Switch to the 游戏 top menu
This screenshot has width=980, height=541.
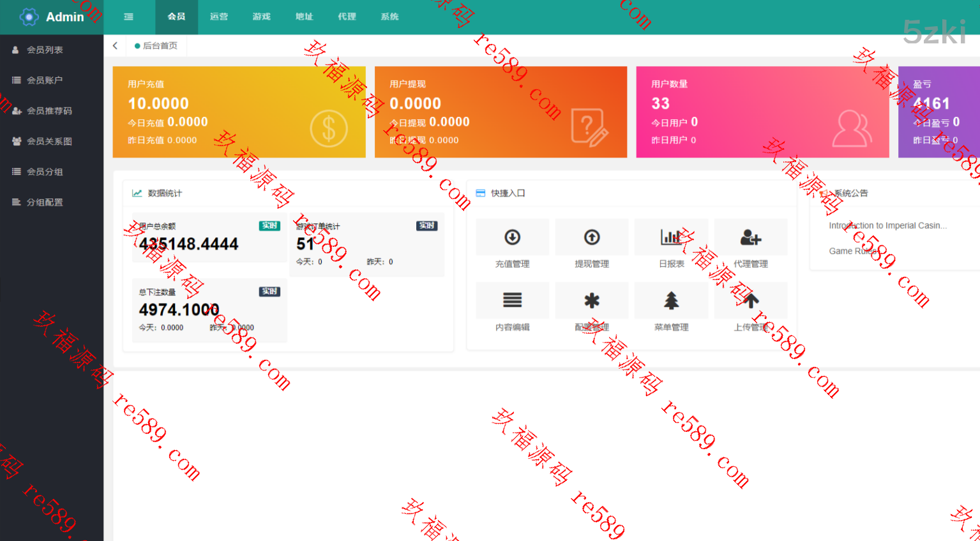click(x=262, y=17)
